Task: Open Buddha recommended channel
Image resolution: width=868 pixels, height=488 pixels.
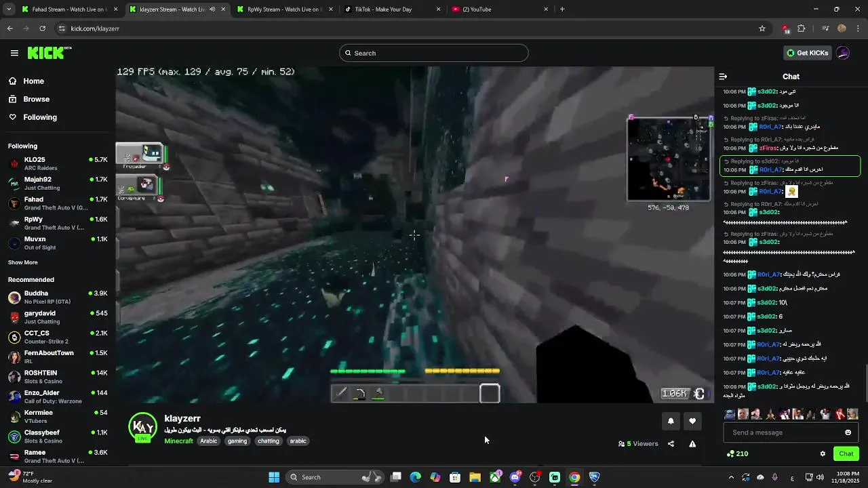Action: (58, 297)
